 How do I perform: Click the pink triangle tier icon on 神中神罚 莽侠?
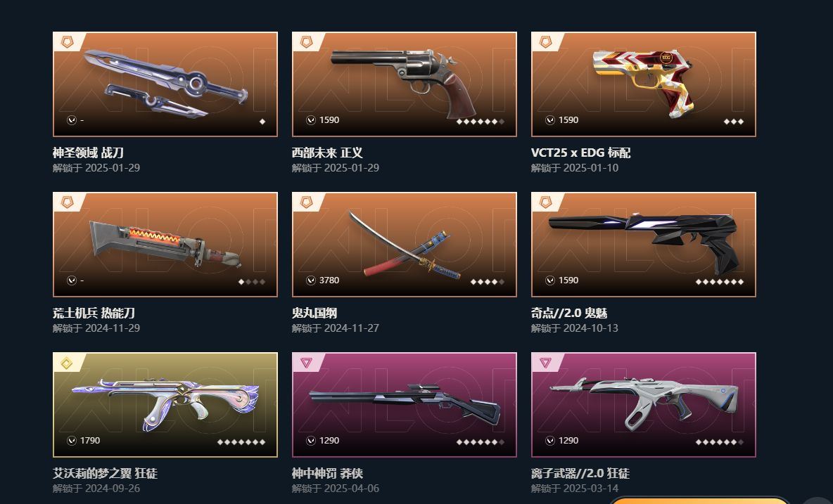tap(306, 363)
